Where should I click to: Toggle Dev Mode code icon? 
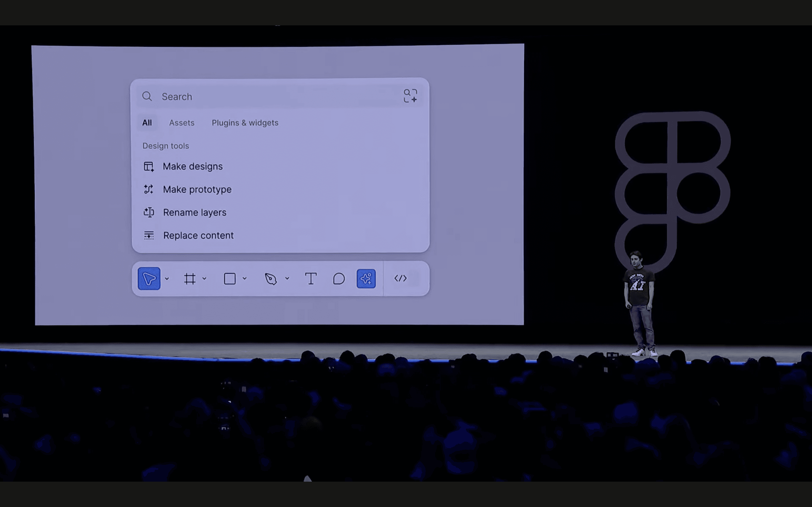[401, 278]
